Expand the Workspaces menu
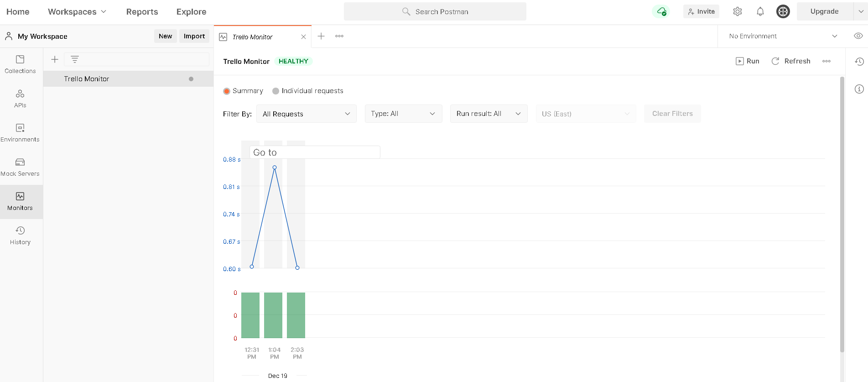Image resolution: width=868 pixels, height=382 pixels. coord(77,11)
